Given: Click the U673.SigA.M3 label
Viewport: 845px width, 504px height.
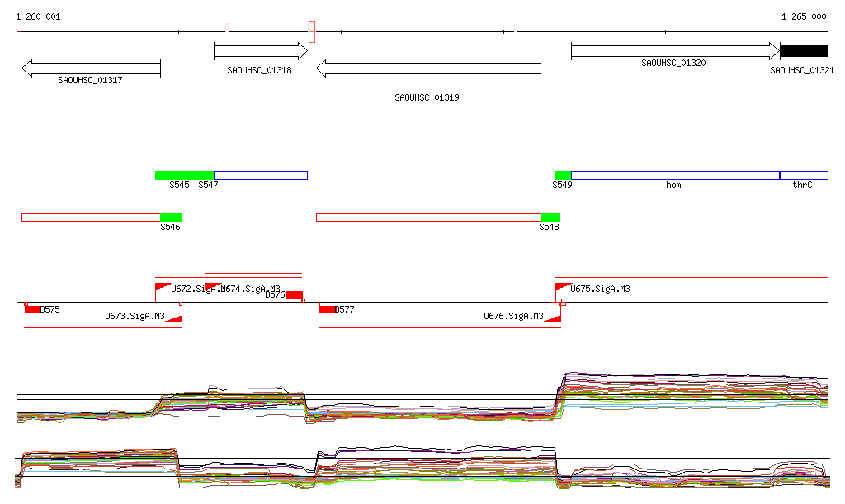Looking at the screenshot, I should coord(135,316).
